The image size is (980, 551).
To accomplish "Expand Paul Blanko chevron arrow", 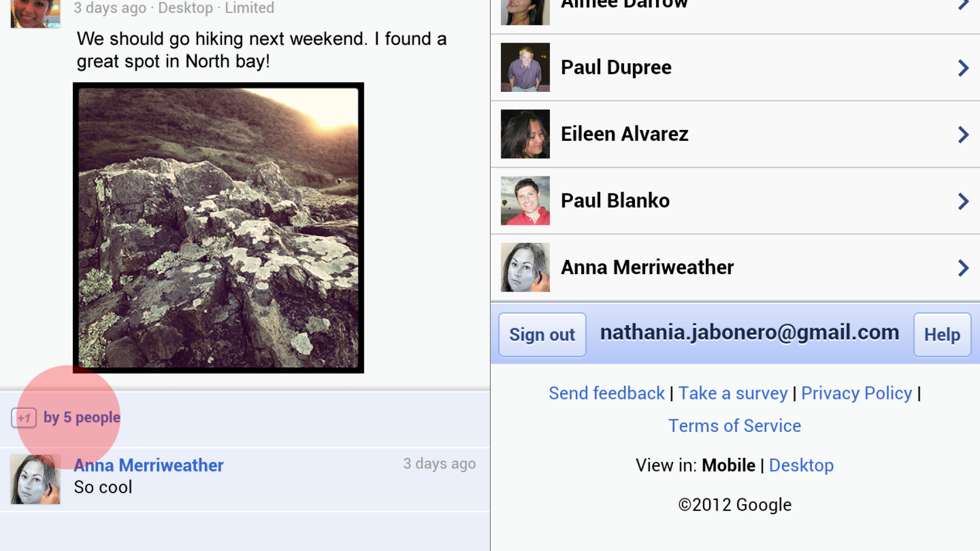I will [963, 201].
